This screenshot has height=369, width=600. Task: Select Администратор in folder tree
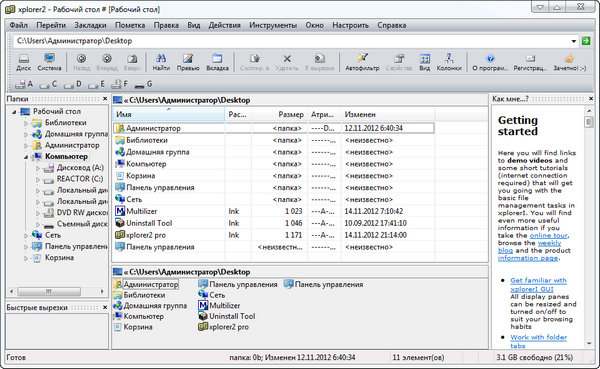pyautogui.click(x=65, y=145)
